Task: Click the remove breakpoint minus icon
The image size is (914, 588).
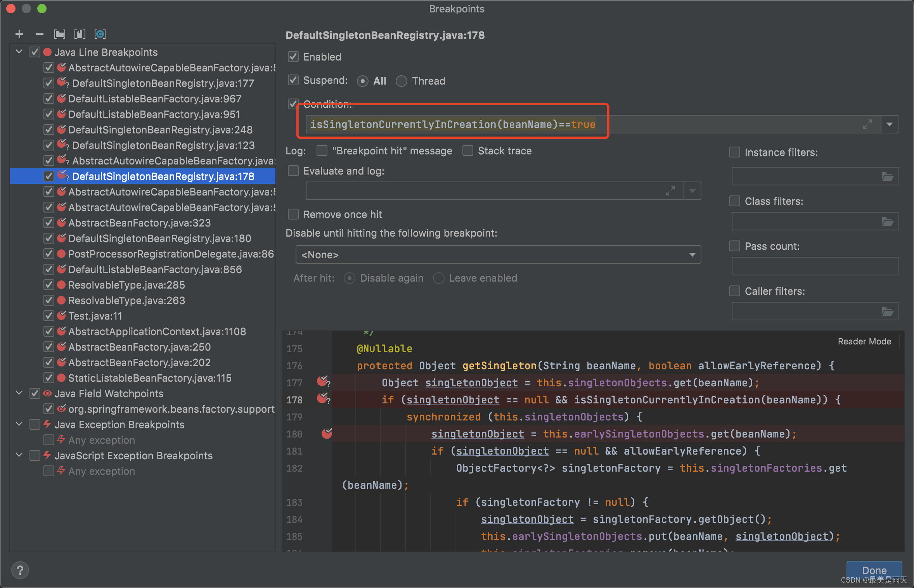Action: coord(40,35)
